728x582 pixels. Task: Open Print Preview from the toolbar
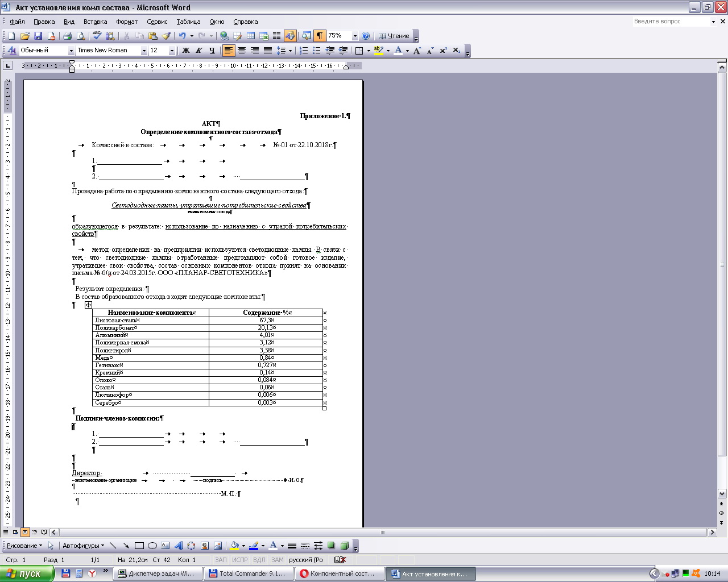81,36
